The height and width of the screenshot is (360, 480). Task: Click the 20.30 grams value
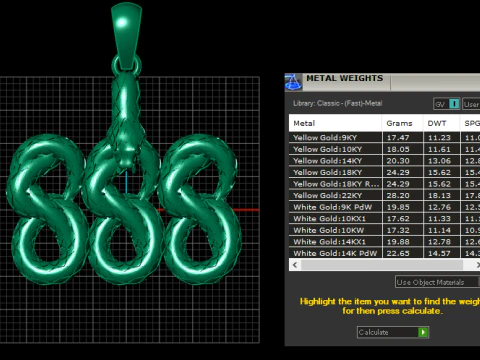(x=398, y=161)
